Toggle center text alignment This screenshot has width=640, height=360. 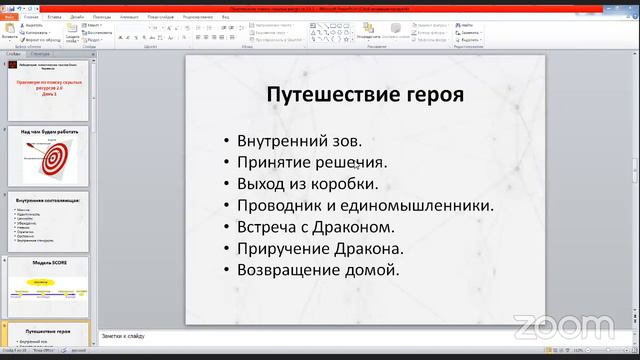pyautogui.click(x=206, y=38)
